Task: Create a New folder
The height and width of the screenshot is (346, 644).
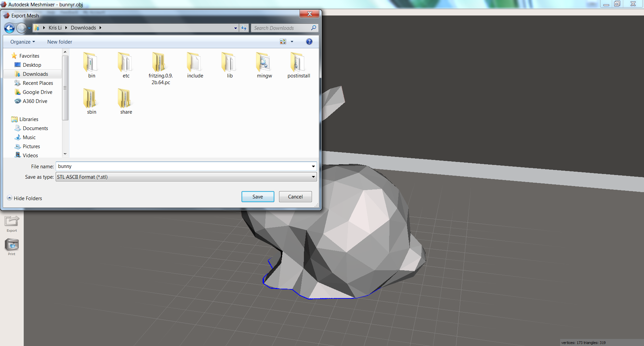Action: pyautogui.click(x=59, y=42)
